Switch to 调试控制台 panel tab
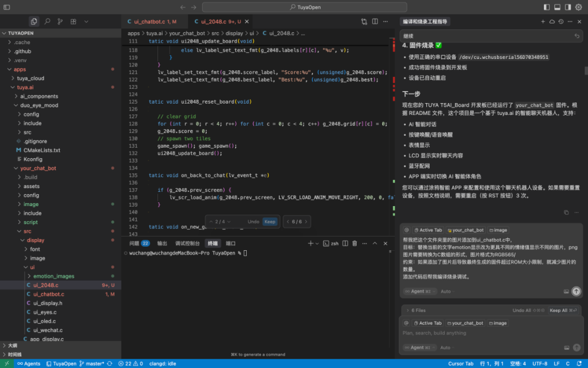This screenshot has height=368, width=588. pyautogui.click(x=187, y=243)
